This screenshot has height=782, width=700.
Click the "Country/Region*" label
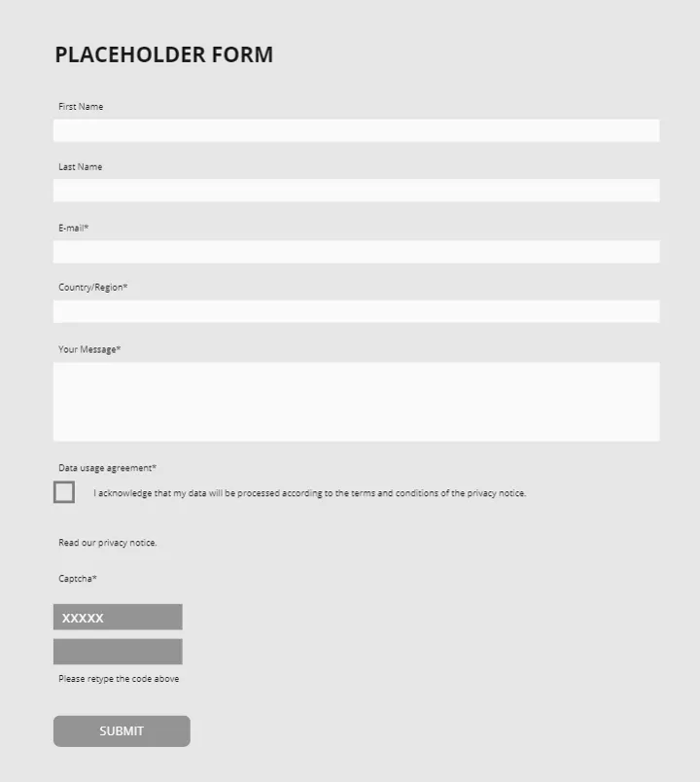point(92,288)
